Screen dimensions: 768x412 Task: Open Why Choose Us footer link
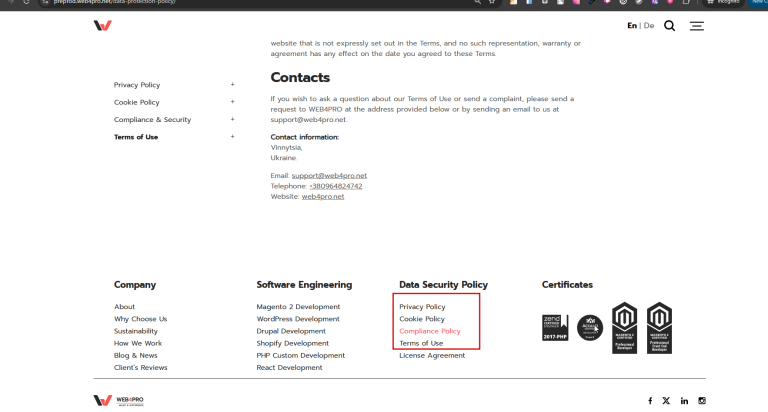[141, 319]
